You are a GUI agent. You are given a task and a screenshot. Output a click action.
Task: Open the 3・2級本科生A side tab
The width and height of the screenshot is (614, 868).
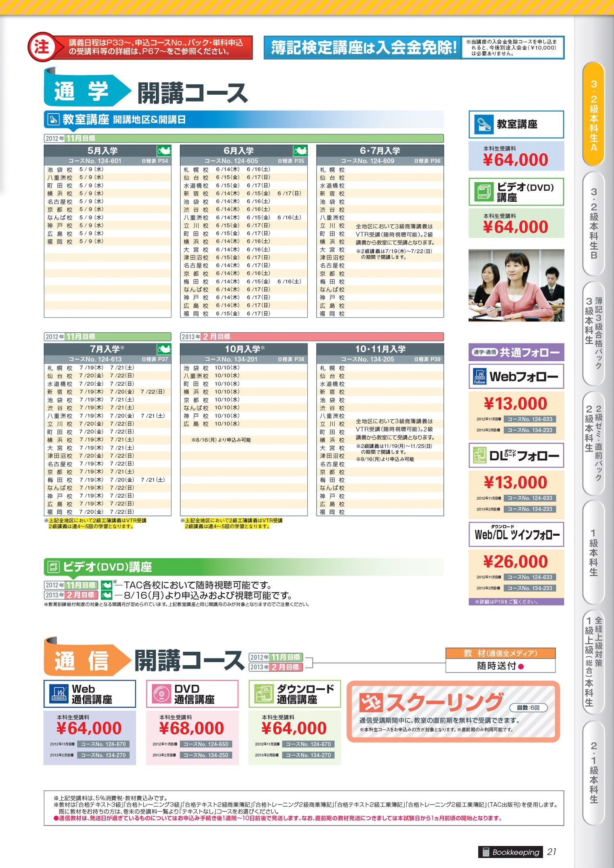594,114
